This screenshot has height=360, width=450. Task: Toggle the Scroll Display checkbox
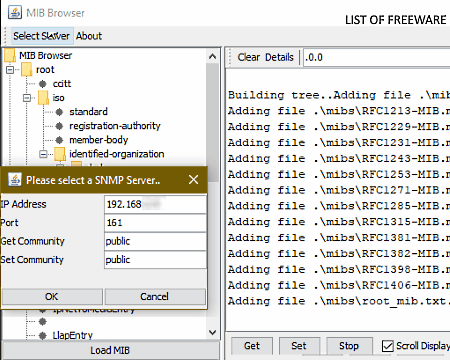coord(387,346)
